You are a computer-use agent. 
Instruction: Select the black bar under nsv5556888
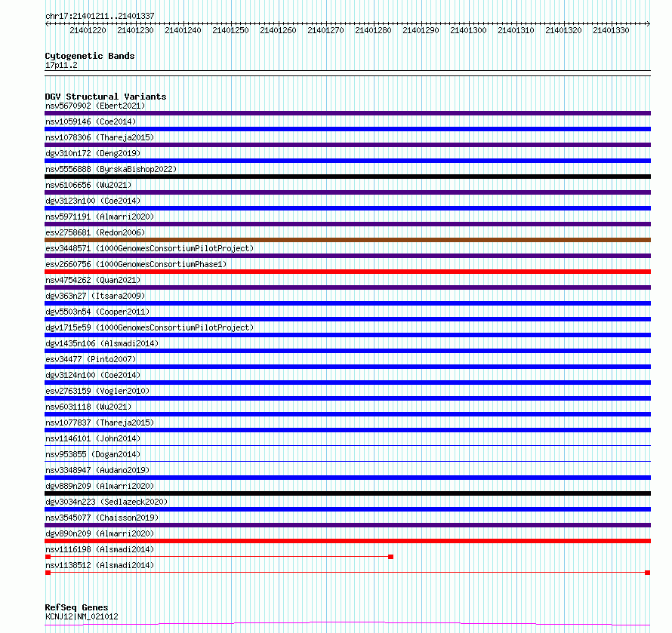pyautogui.click(x=347, y=177)
